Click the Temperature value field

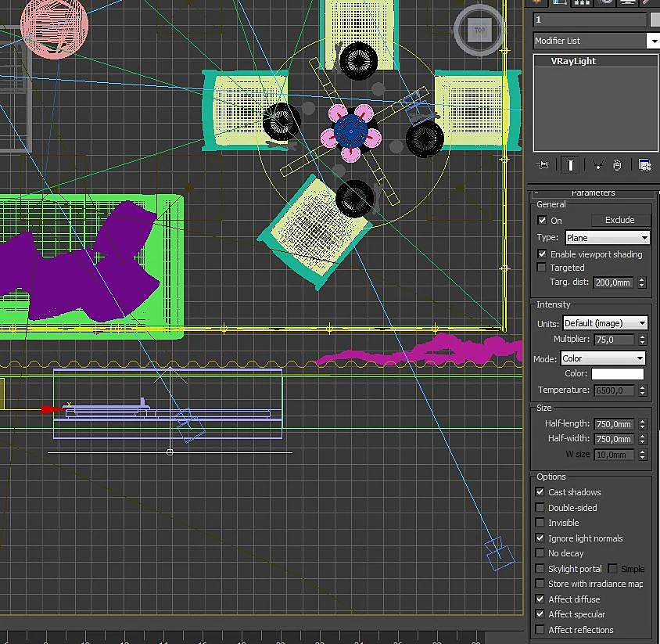pyautogui.click(x=614, y=390)
